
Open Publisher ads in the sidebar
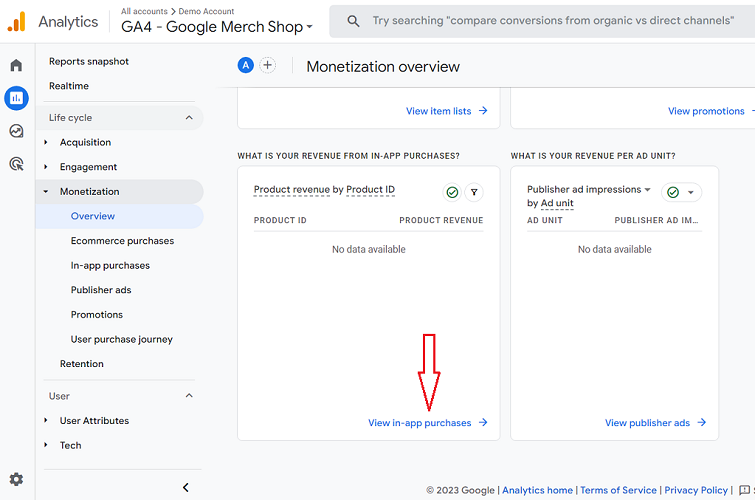click(101, 290)
